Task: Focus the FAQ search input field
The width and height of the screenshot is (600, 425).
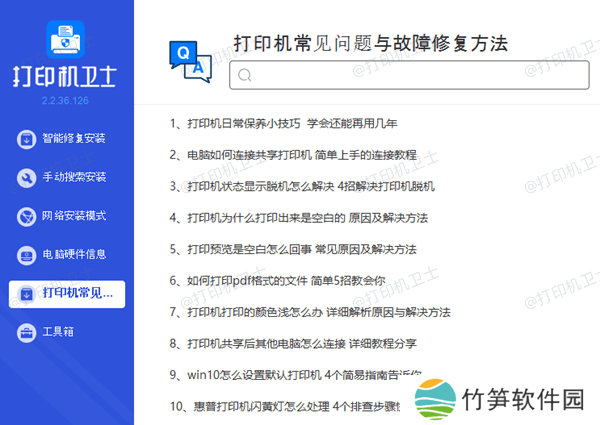Action: tap(400, 75)
